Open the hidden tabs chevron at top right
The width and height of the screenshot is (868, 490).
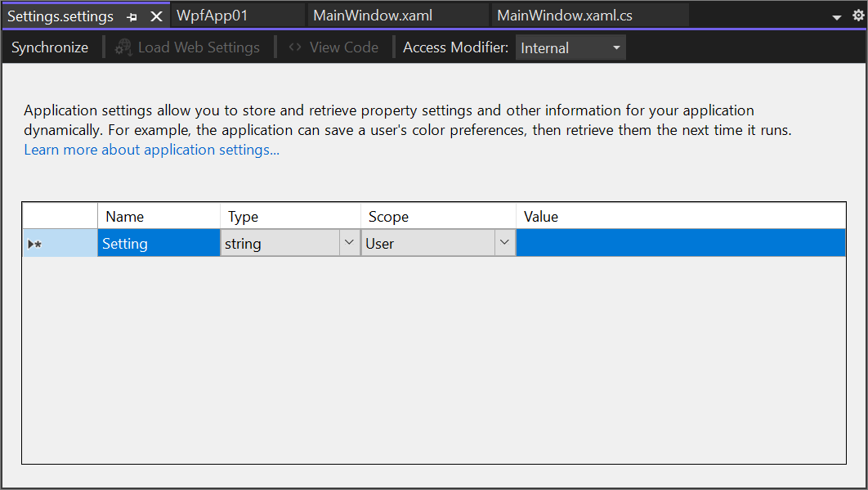coord(836,16)
